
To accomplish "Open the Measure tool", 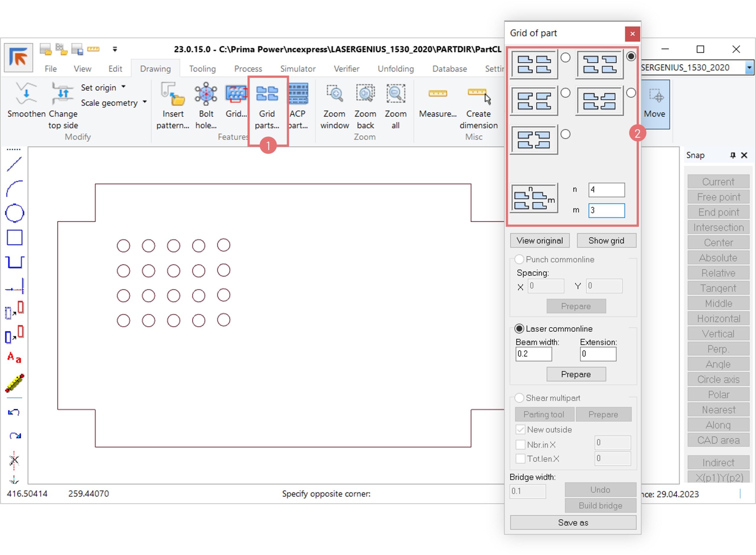I will coord(437,93).
